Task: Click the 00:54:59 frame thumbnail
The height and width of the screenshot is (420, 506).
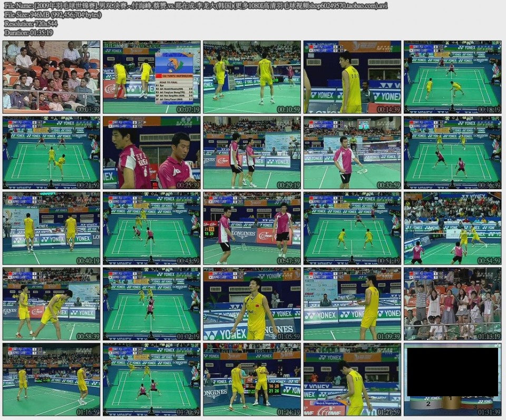Action: point(453,228)
